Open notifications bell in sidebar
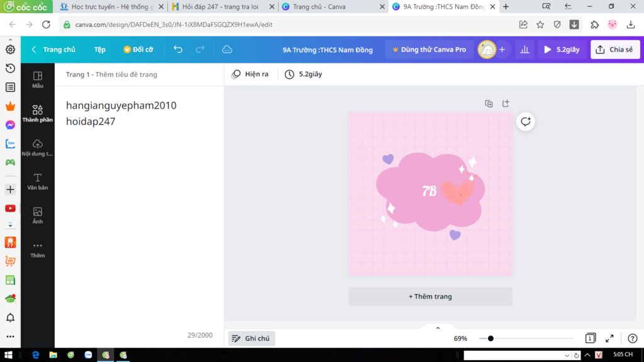The height and width of the screenshot is (362, 644). pos(10,317)
